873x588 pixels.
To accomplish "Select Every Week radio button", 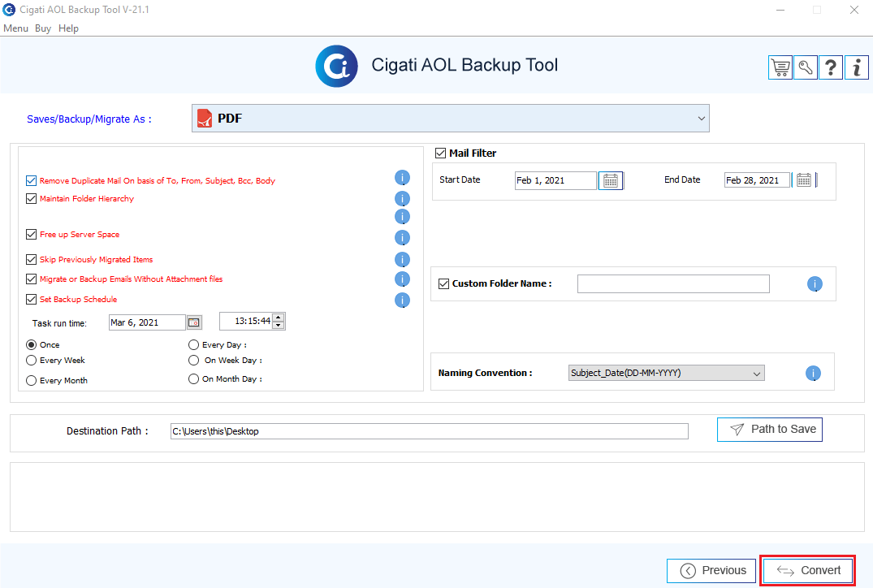I will coord(31,361).
